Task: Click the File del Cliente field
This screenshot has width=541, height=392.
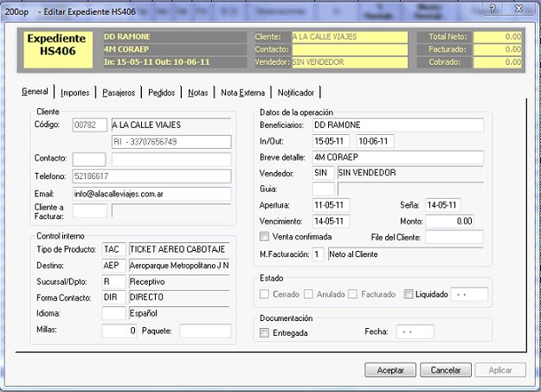Action: (x=454, y=237)
